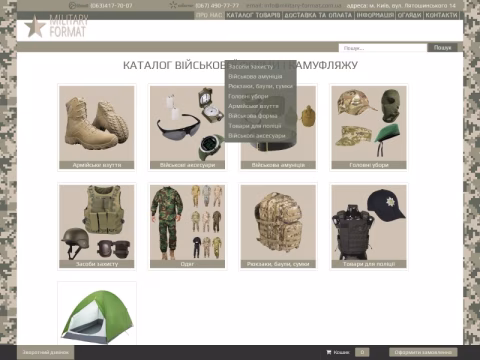Viewport: 480px width, 360px height.
Task: Select Засоби захисту in dropdown menu
Action: click(x=251, y=67)
